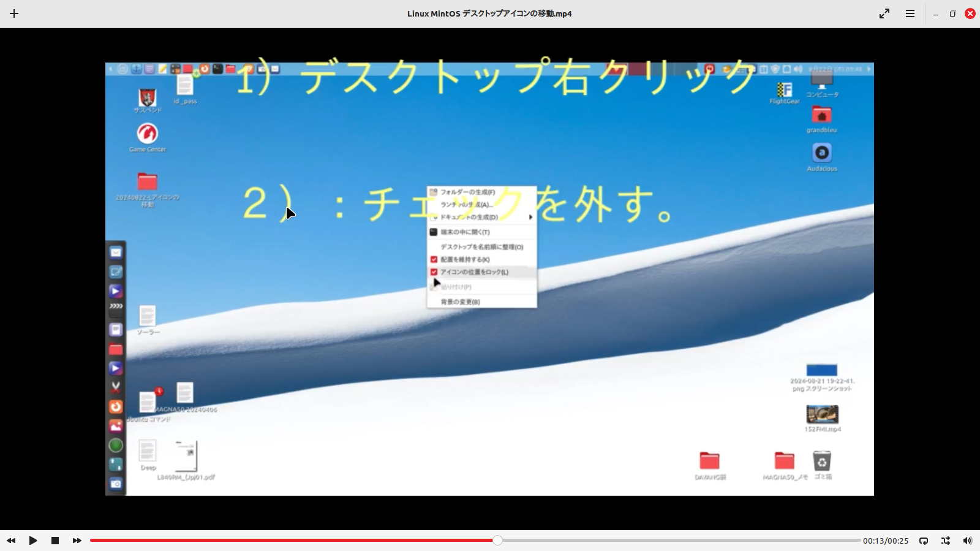The width and height of the screenshot is (980, 551).
Task: Open a file with the plus button
Action: click(14, 13)
